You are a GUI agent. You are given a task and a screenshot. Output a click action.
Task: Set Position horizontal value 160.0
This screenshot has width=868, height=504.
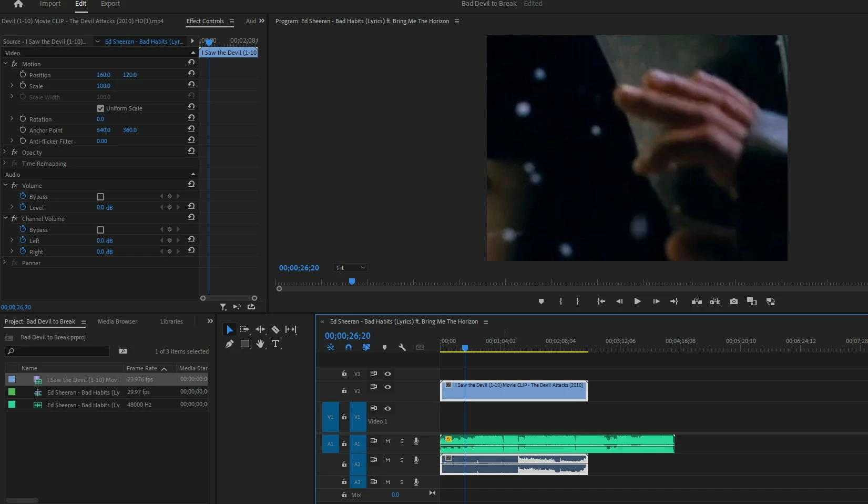tap(104, 75)
